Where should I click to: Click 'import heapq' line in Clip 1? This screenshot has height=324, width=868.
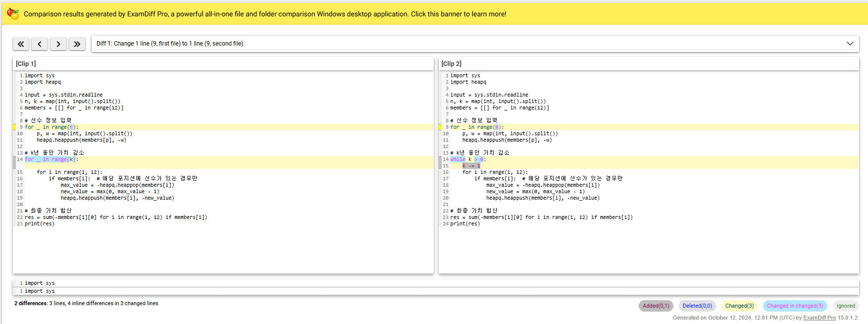pos(43,82)
